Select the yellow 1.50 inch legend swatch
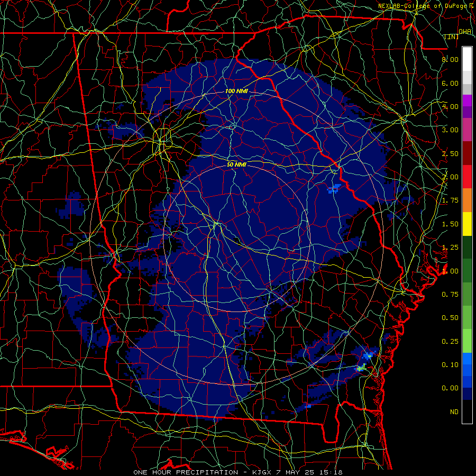 click(x=467, y=224)
